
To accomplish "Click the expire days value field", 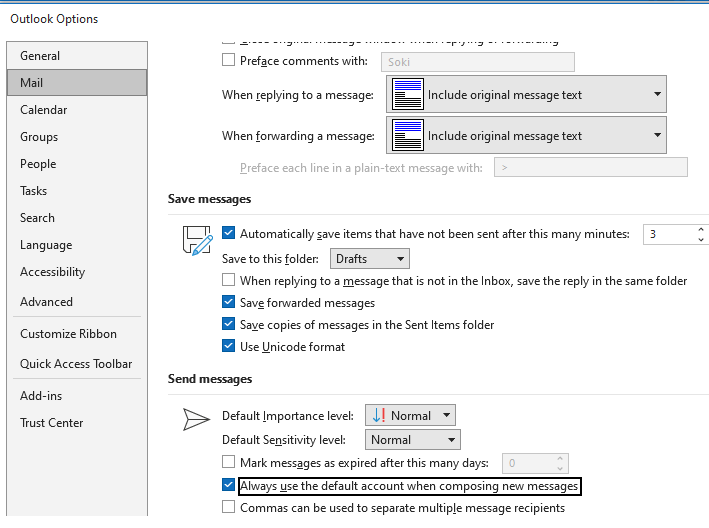I will (x=529, y=463).
